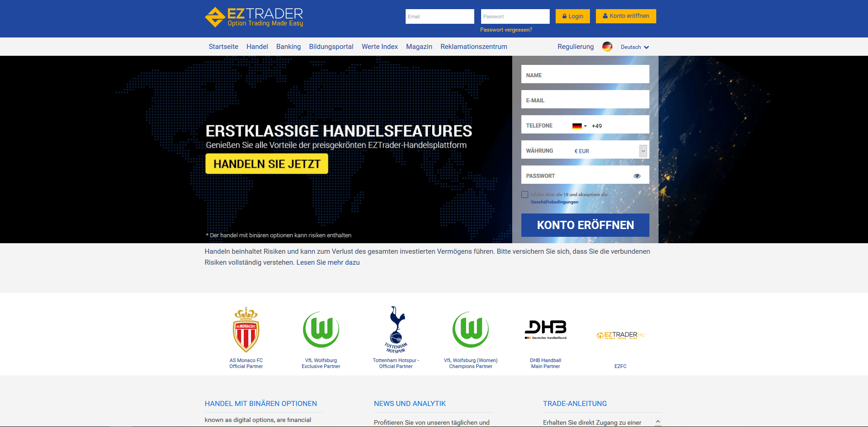Open the Magazin menu item

pyautogui.click(x=419, y=47)
